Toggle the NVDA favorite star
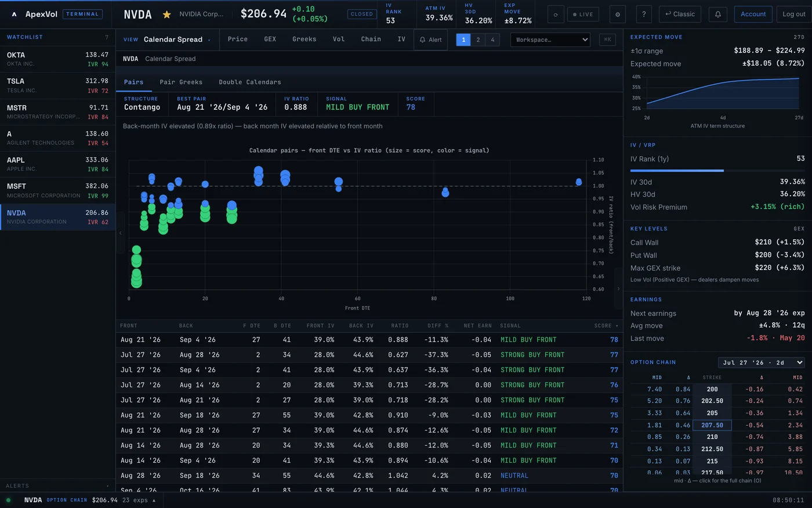Screen dimensions: 812x508 166,15
